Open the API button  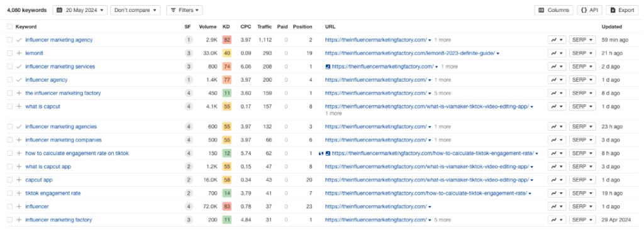[x=590, y=10]
